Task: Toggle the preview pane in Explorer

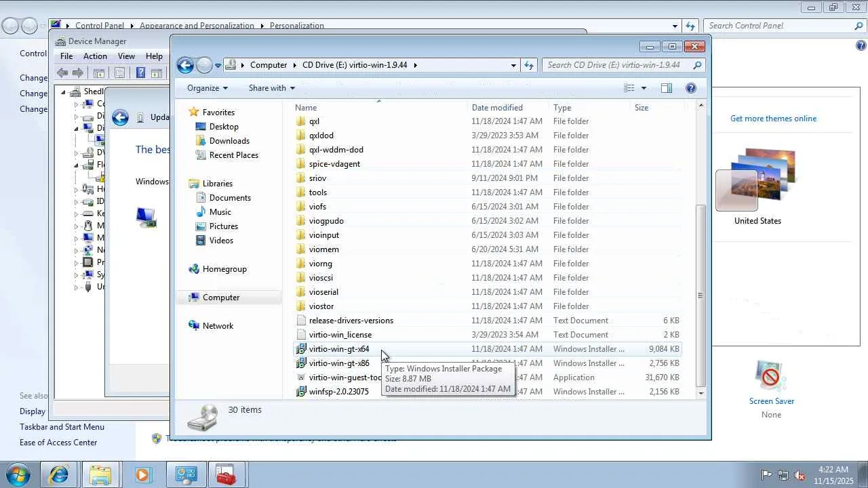Action: 667,88
